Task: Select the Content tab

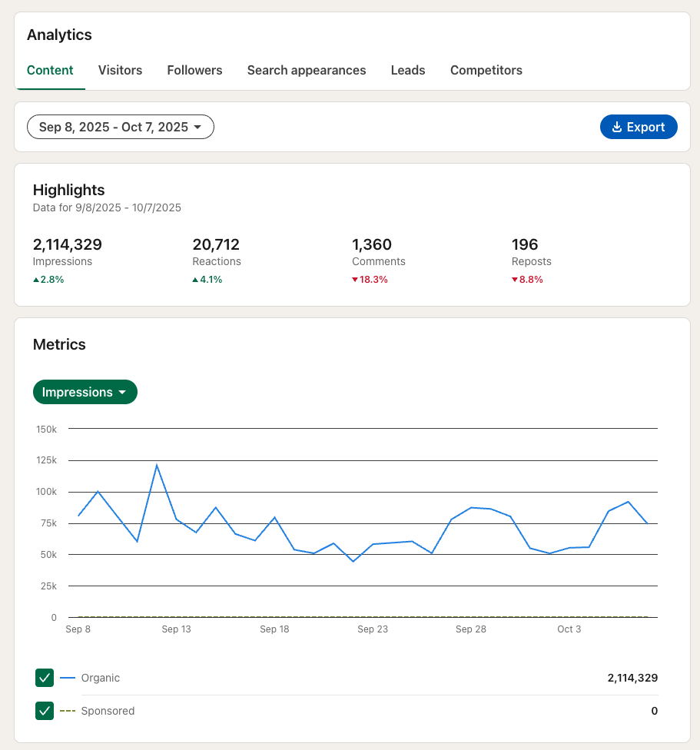Action: point(50,70)
